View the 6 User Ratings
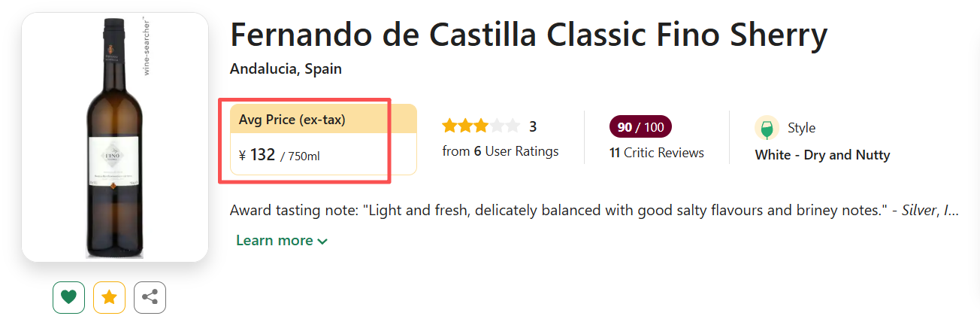The image size is (980, 316). pos(501,151)
